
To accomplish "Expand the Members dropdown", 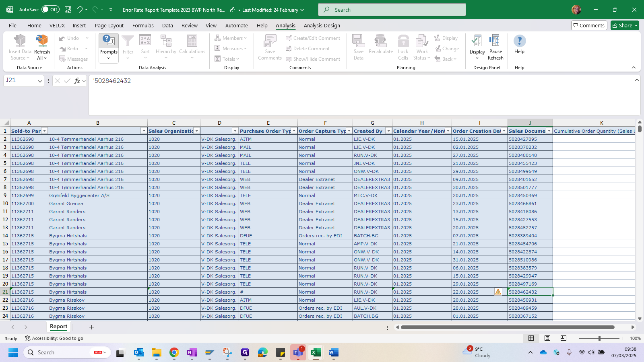I will [x=245, y=38].
